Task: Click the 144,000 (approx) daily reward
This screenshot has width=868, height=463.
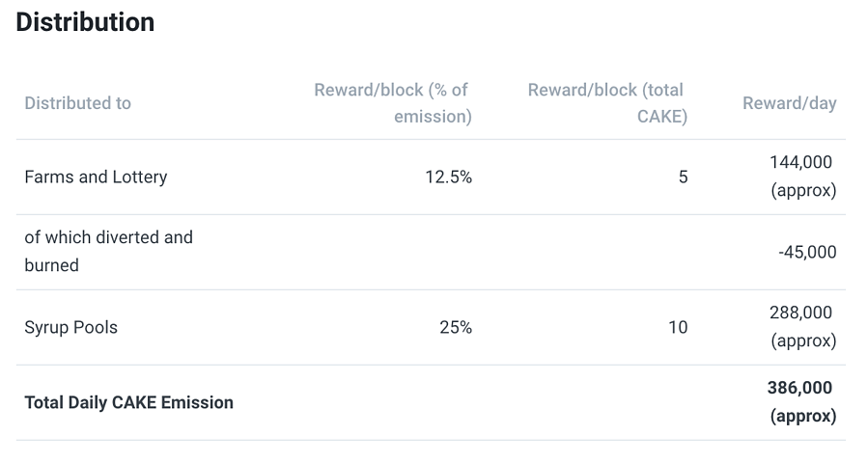Action: coord(802,177)
